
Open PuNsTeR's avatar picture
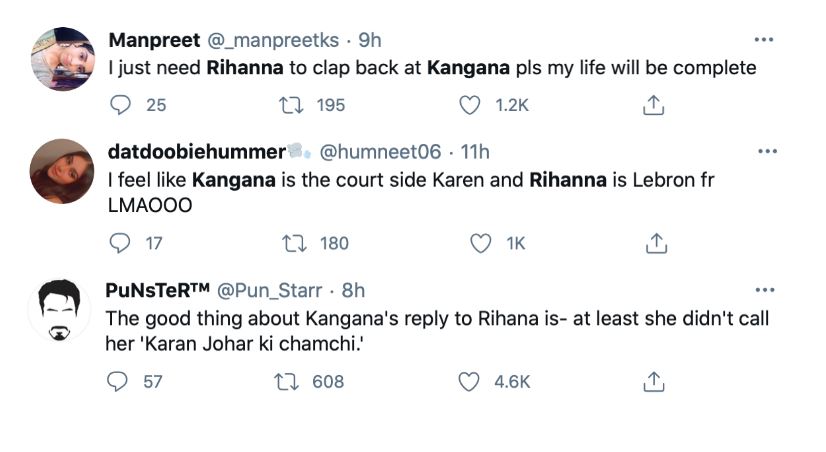pos(61,309)
